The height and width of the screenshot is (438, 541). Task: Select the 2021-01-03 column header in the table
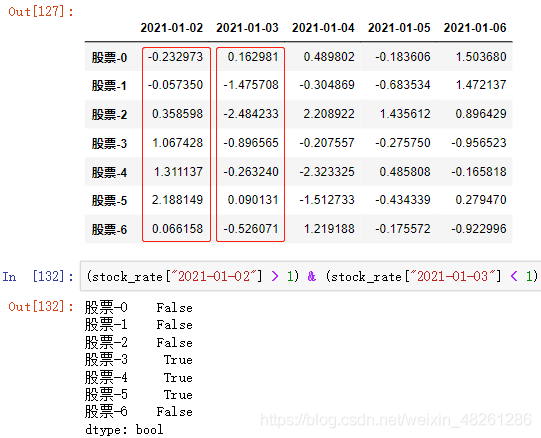(x=247, y=28)
